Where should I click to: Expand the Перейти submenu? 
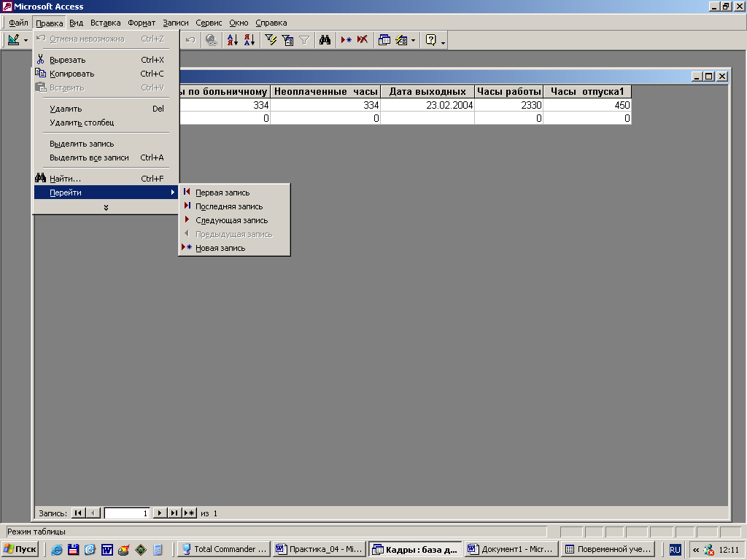pyautogui.click(x=106, y=192)
